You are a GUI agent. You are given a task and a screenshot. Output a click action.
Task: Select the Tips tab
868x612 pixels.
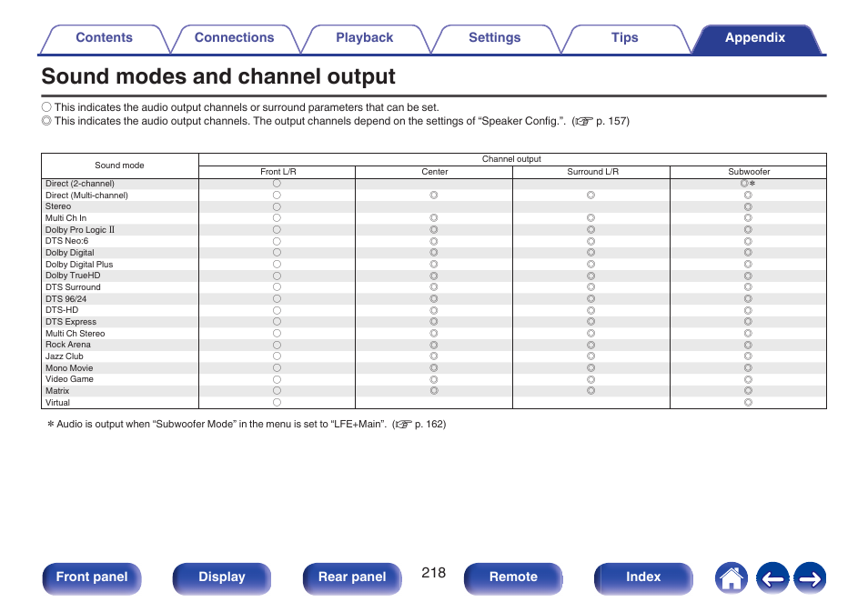[x=624, y=38]
